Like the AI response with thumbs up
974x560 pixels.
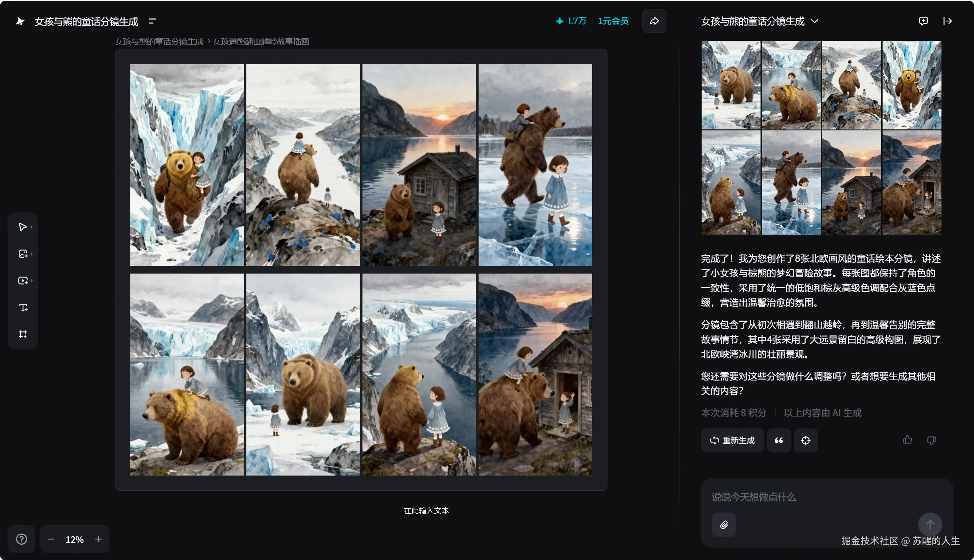907,440
